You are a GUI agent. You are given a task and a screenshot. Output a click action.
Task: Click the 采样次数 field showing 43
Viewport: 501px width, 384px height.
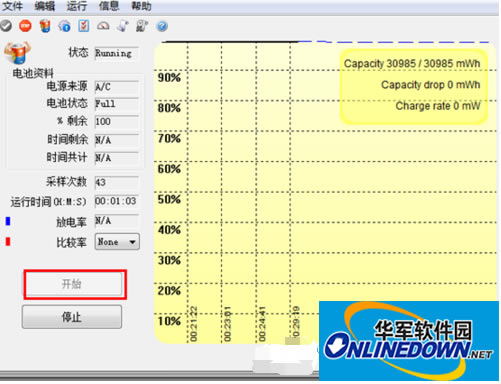point(116,182)
